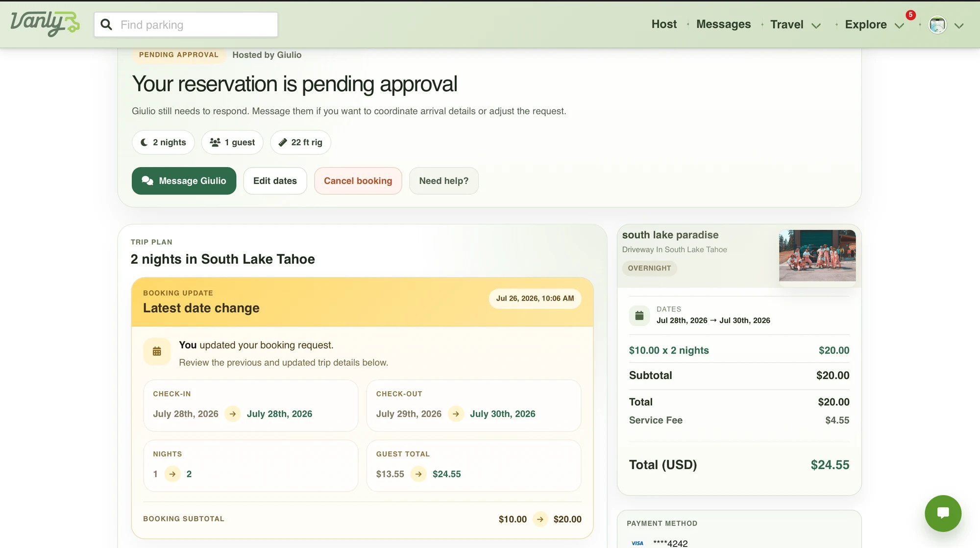Click the updated guest total $24.55
Image resolution: width=980 pixels, height=548 pixels.
(x=447, y=474)
